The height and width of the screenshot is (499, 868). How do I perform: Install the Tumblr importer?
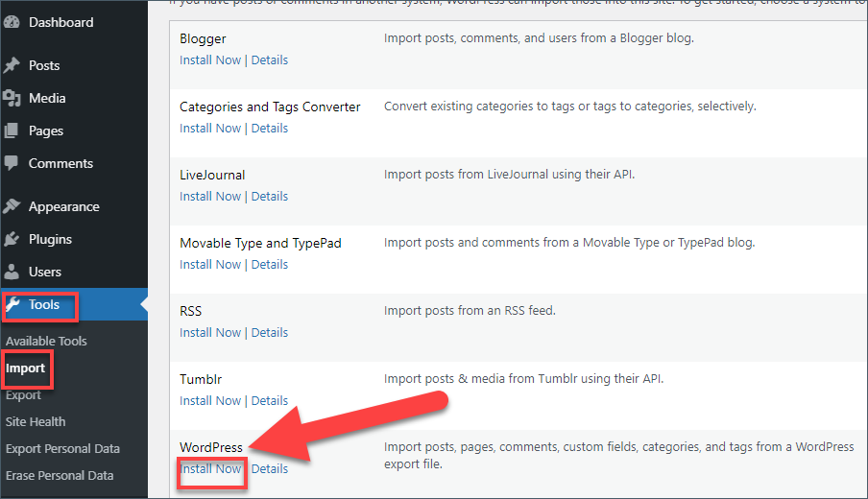(x=210, y=400)
